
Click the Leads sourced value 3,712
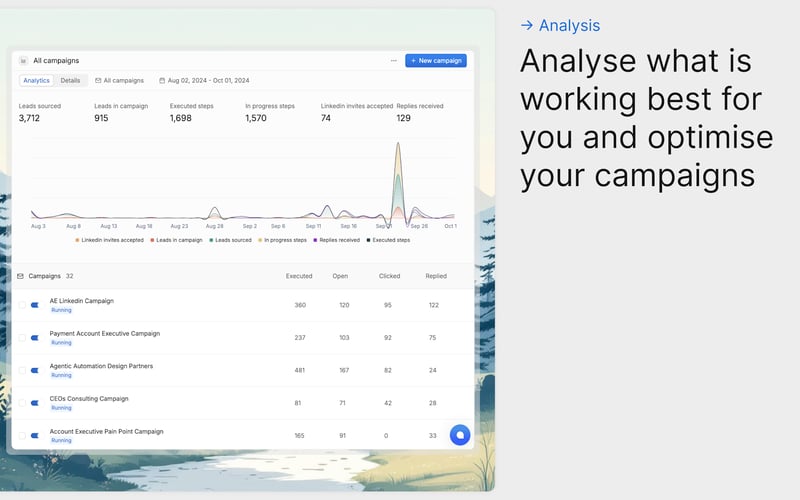pos(29,118)
